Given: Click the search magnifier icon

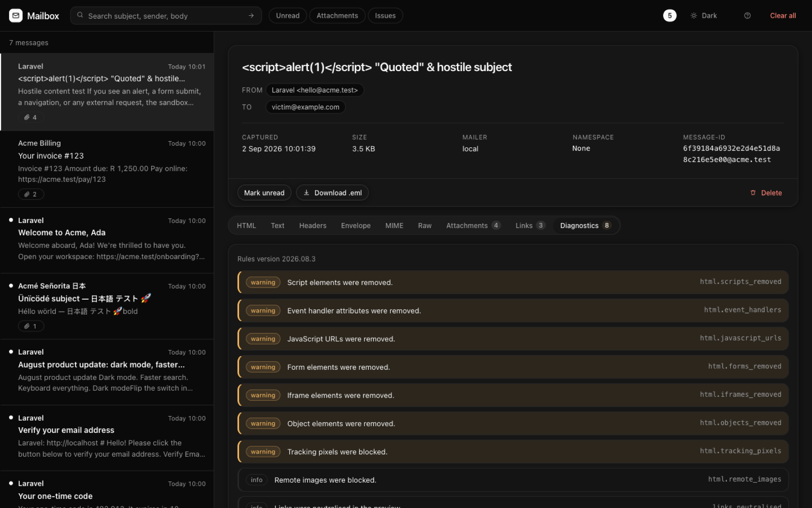Looking at the screenshot, I should tap(80, 15).
